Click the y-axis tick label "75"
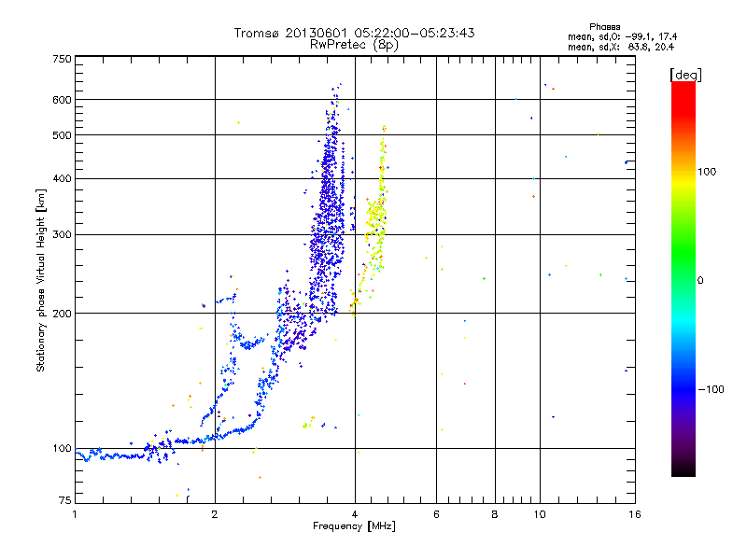Screen dimensions: 747x560 coord(65,500)
